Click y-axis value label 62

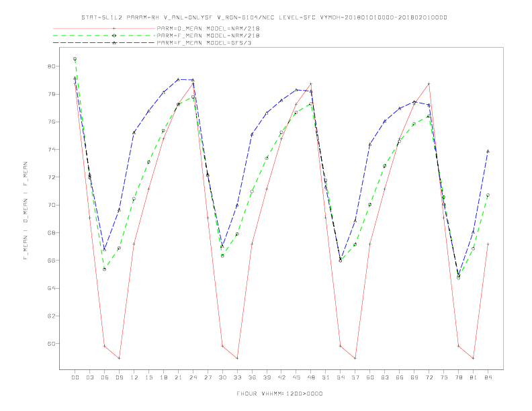(51, 316)
